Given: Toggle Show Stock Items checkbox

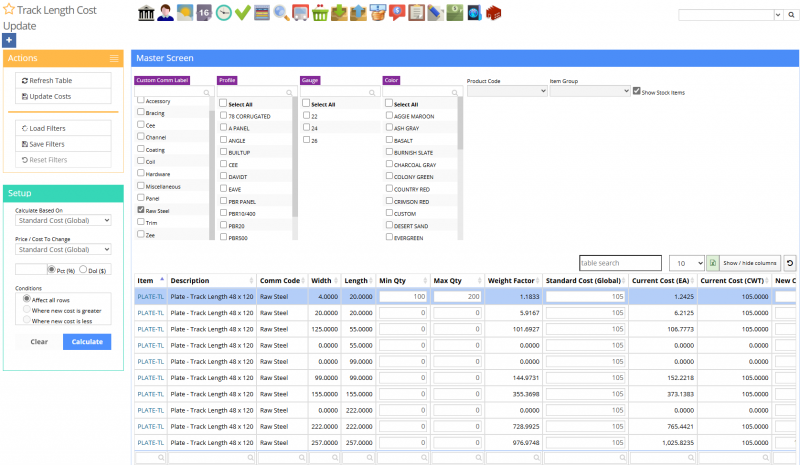Looking at the screenshot, I should pos(637,91).
